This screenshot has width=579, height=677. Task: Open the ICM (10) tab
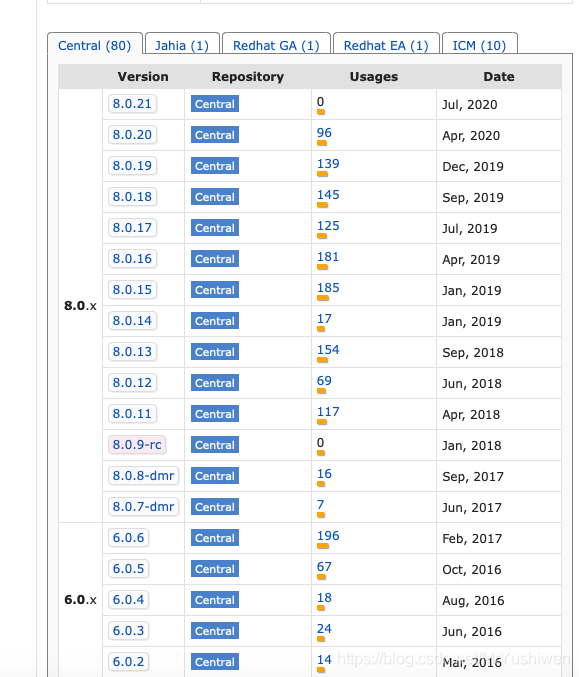pos(479,45)
